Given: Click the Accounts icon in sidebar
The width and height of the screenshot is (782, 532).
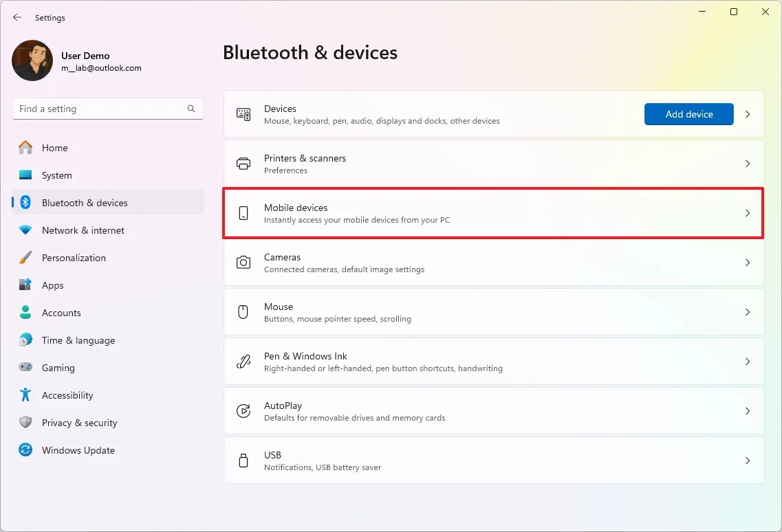Looking at the screenshot, I should (x=25, y=313).
